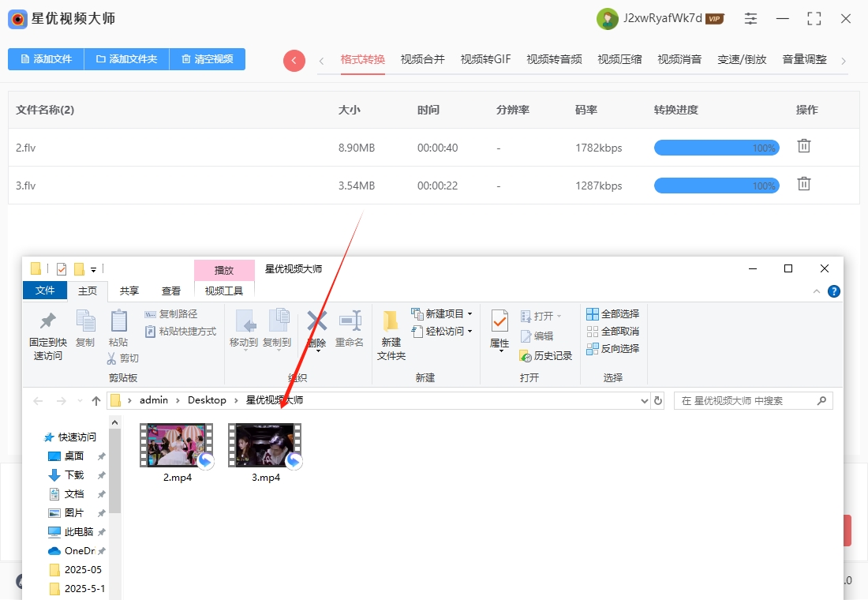Image resolution: width=868 pixels, height=600 pixels.
Task: Go to the 视频消音 tab
Action: click(679, 59)
